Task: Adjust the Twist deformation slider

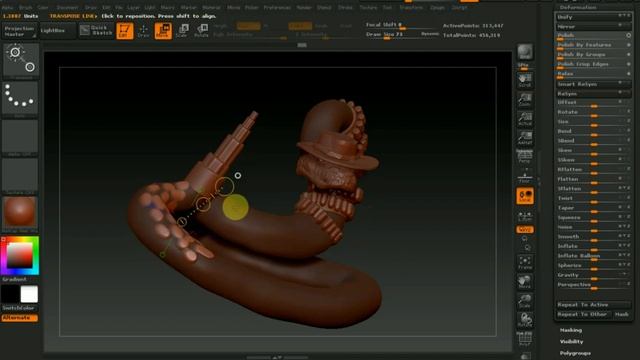Action: [593, 198]
